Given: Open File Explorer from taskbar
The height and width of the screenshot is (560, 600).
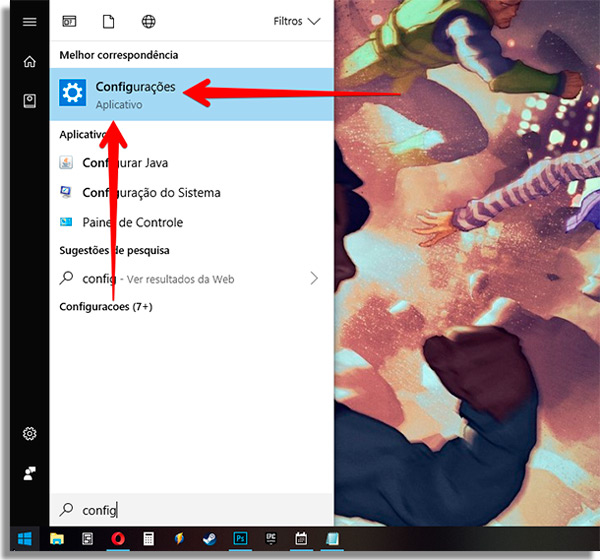Looking at the screenshot, I should pyautogui.click(x=57, y=539).
